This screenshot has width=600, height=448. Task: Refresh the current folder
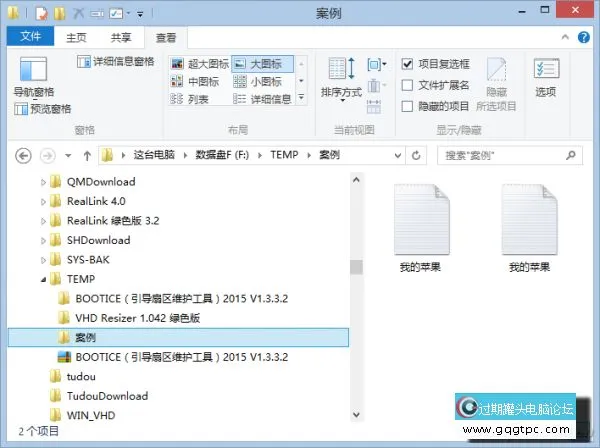tap(416, 155)
